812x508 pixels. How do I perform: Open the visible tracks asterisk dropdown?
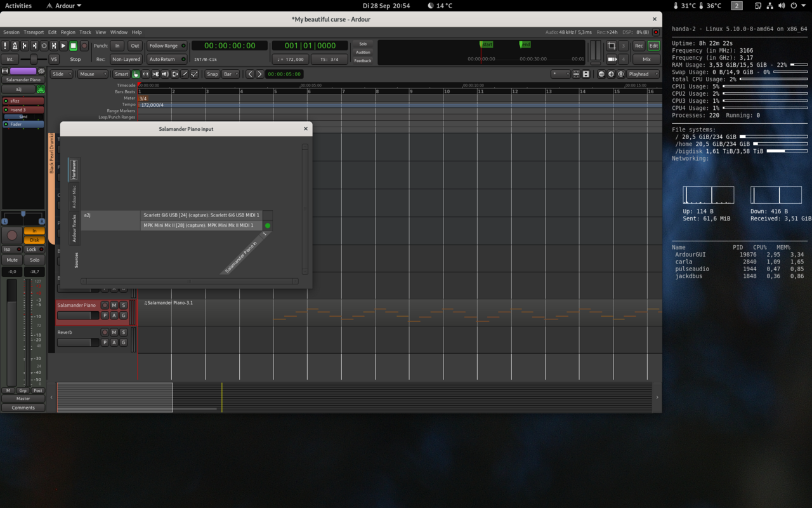click(561, 74)
